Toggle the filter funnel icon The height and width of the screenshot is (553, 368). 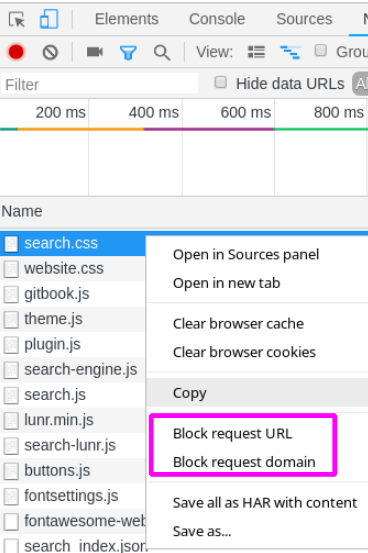[x=128, y=53]
